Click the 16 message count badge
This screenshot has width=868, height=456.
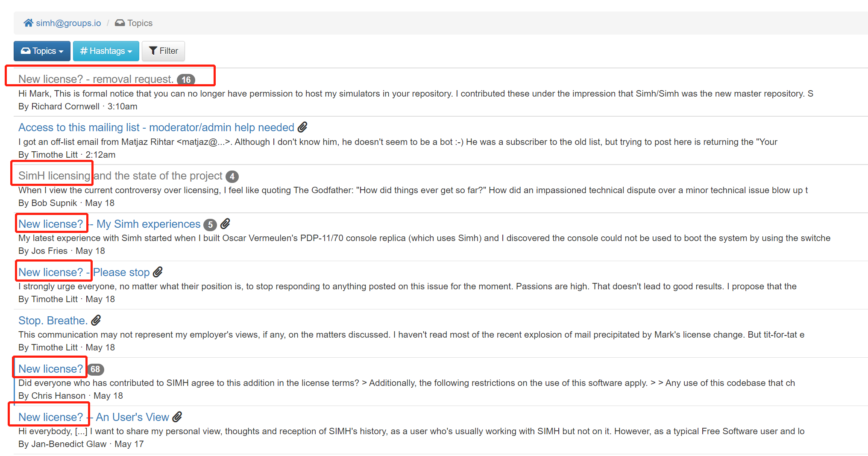(186, 79)
